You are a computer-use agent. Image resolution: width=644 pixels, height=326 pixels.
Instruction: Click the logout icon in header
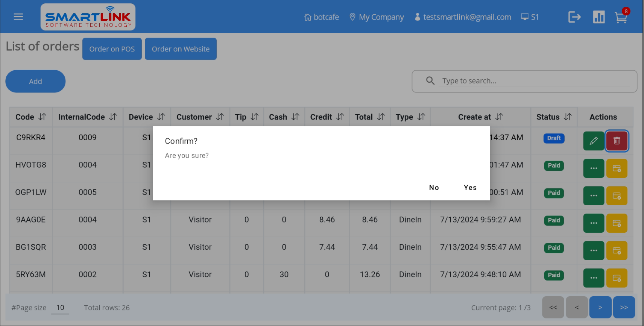[574, 17]
